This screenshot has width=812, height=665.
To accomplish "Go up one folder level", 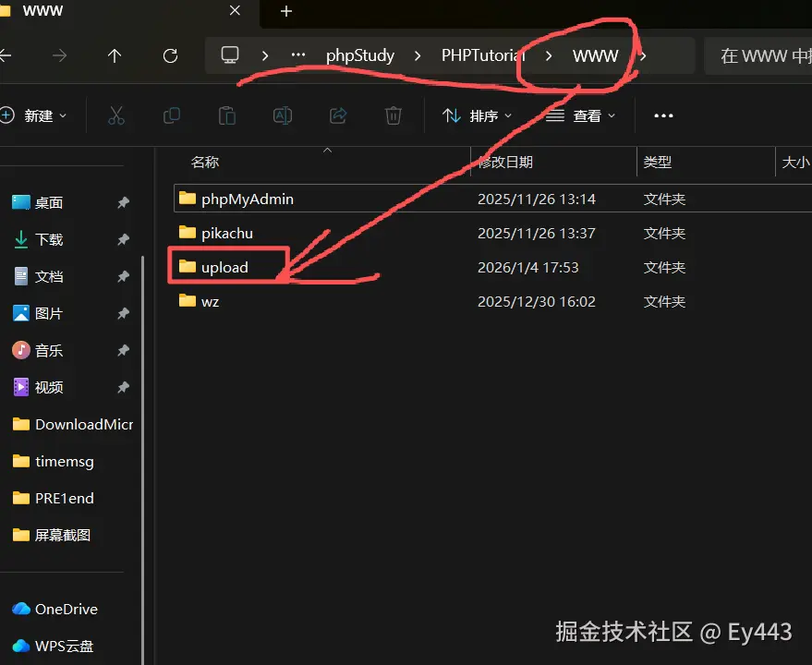I will (x=115, y=55).
